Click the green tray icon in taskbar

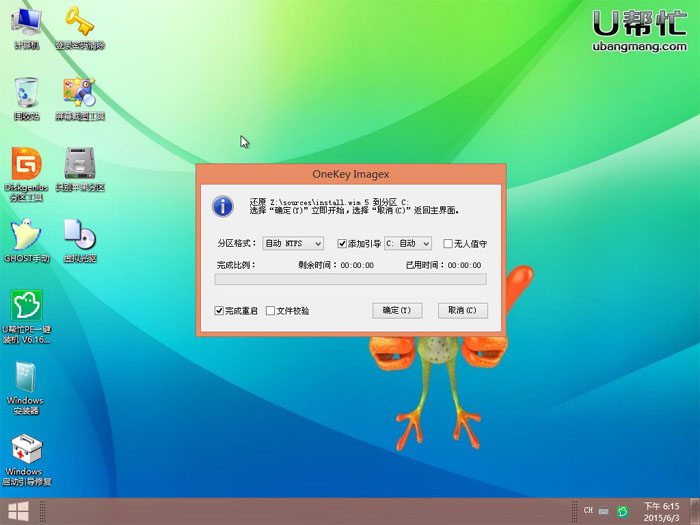622,512
